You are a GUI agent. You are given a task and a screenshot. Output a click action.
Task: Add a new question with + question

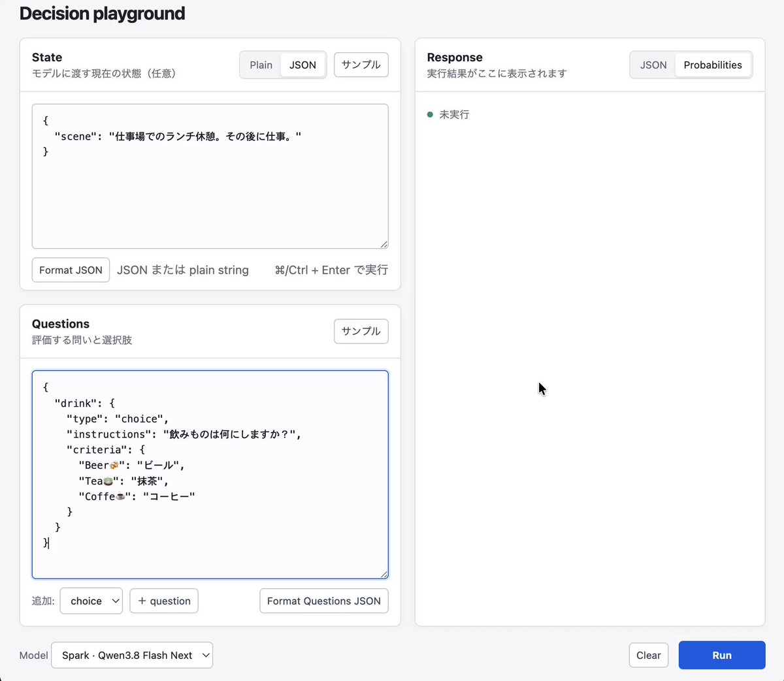coord(164,601)
